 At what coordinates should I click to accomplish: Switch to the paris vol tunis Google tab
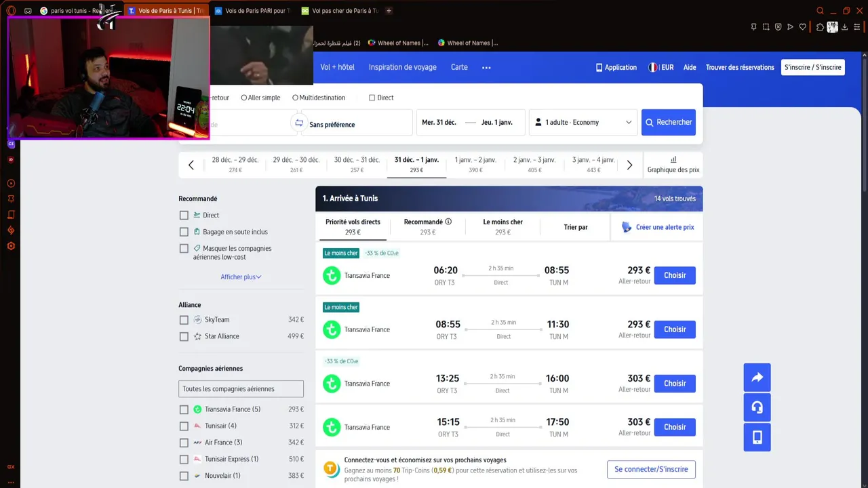pos(80,11)
